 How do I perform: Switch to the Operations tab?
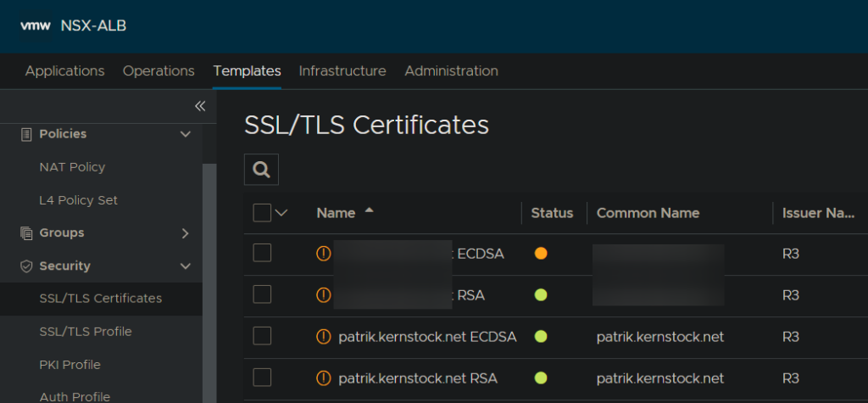159,71
